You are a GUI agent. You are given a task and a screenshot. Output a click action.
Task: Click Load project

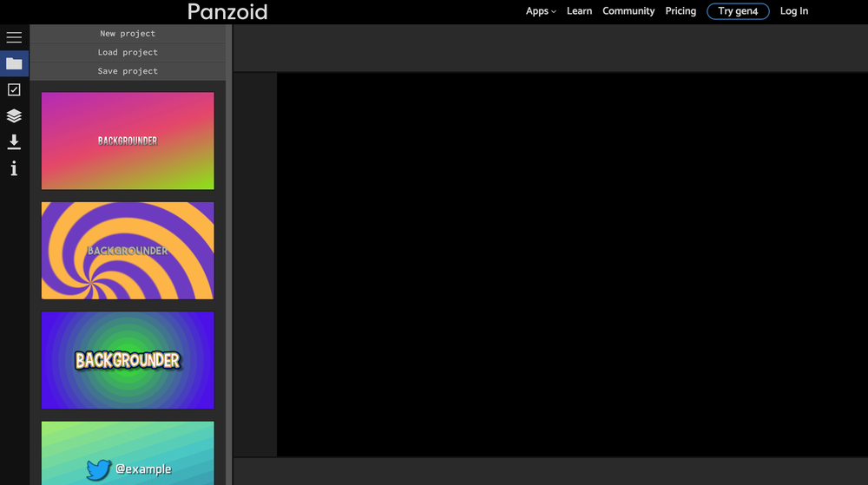[128, 53]
